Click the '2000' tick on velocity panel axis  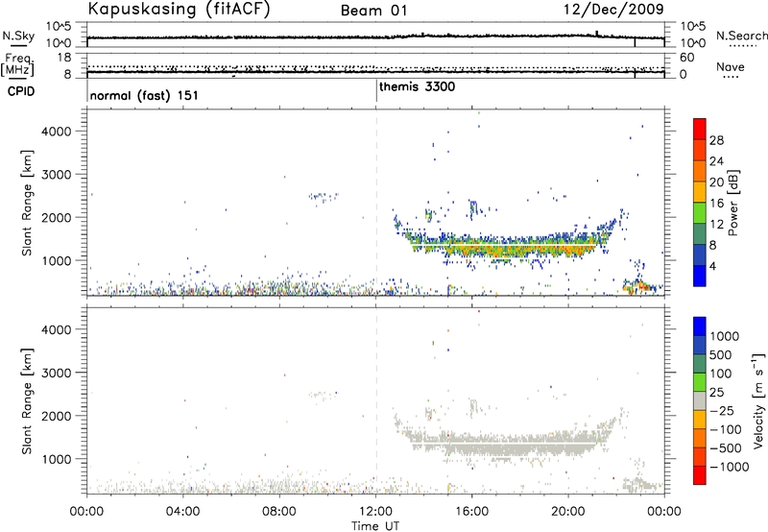[57, 416]
